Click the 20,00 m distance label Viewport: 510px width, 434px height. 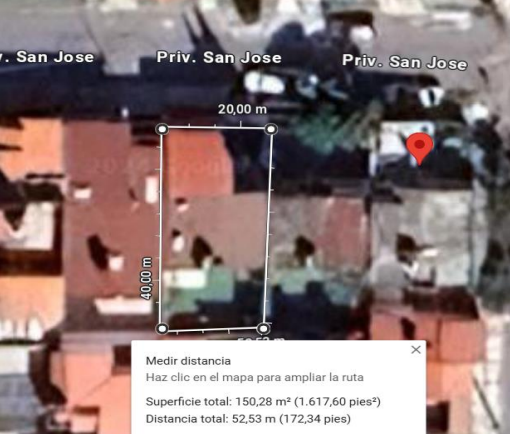coord(242,109)
